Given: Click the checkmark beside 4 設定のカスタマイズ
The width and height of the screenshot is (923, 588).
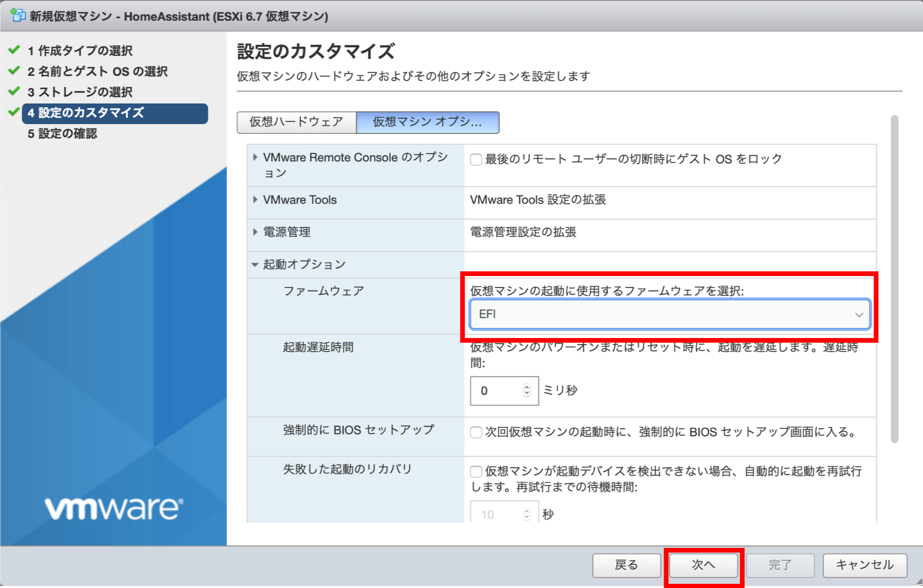Looking at the screenshot, I should point(15,112).
